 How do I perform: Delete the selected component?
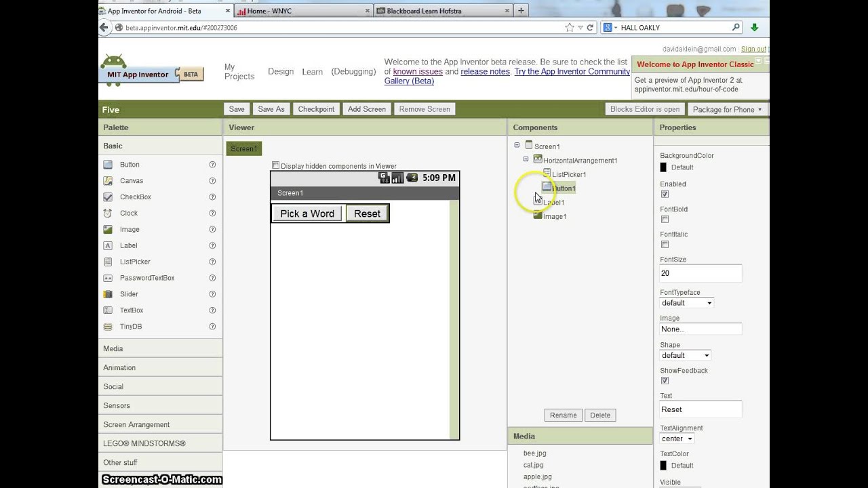click(x=600, y=415)
